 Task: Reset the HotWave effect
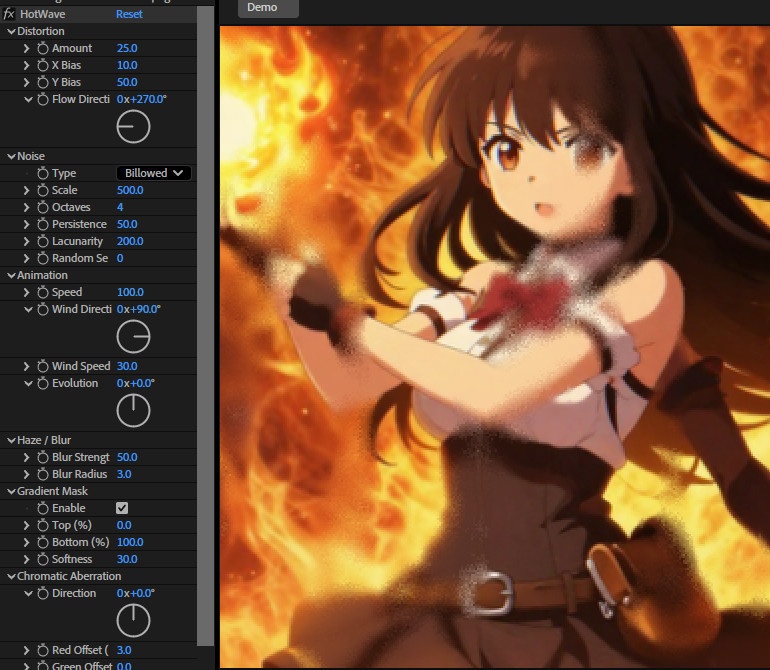[129, 14]
